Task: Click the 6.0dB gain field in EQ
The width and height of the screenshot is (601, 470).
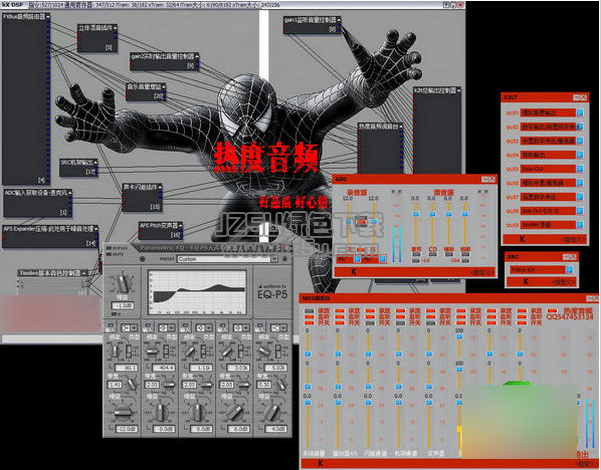Action: pyautogui.click(x=239, y=429)
